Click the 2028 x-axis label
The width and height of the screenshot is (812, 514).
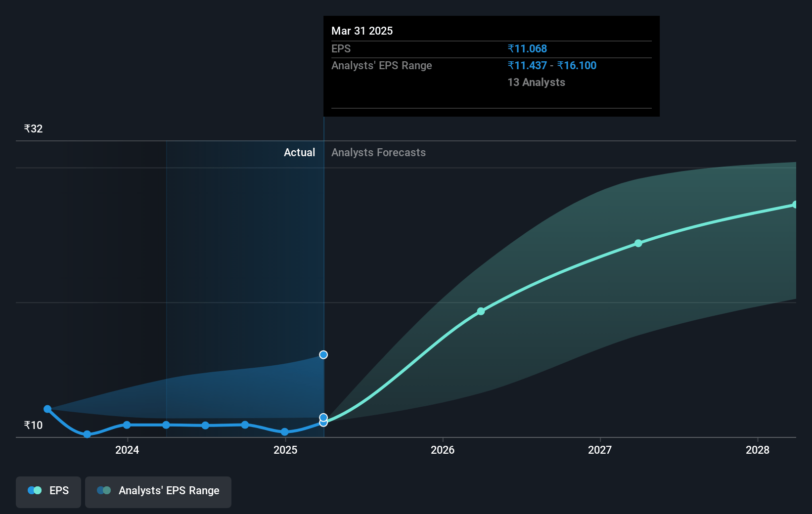click(x=758, y=450)
